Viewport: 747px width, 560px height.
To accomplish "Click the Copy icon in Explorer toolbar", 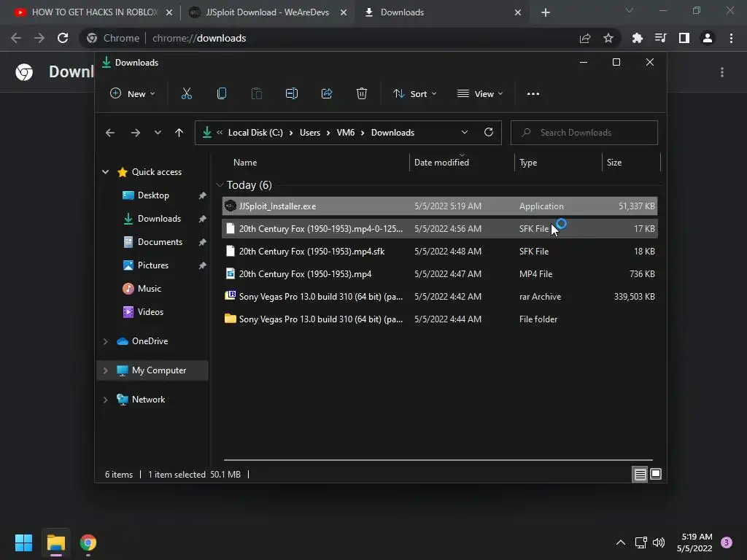I will coord(222,94).
